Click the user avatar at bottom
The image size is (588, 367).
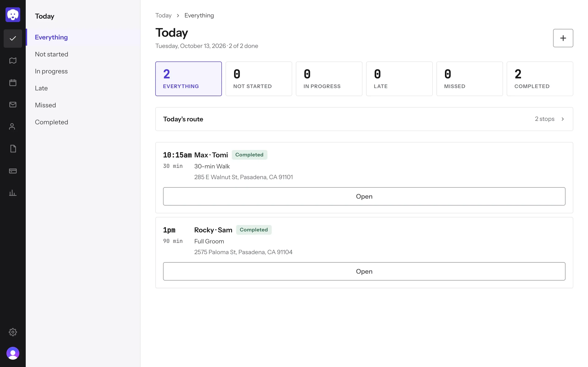(13, 353)
